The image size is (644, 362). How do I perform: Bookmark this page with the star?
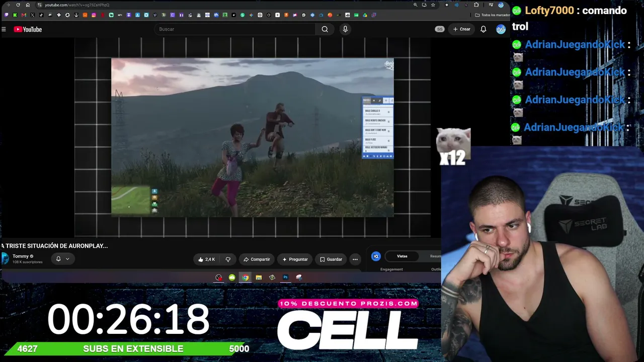pos(433,5)
